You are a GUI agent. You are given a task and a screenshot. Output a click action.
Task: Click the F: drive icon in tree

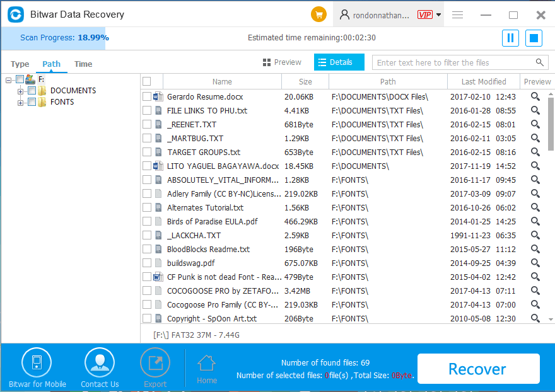[30, 79]
